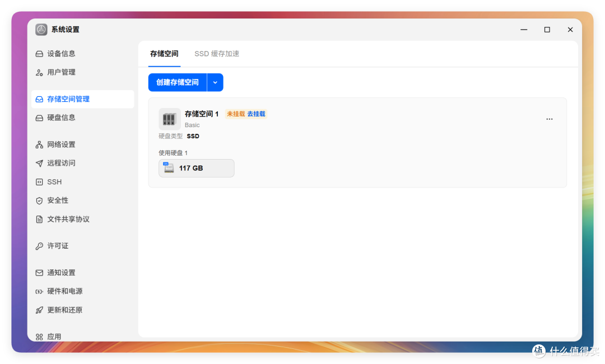The image size is (605, 364).
Task: Go to 通知设置 page
Action: [x=82, y=273]
